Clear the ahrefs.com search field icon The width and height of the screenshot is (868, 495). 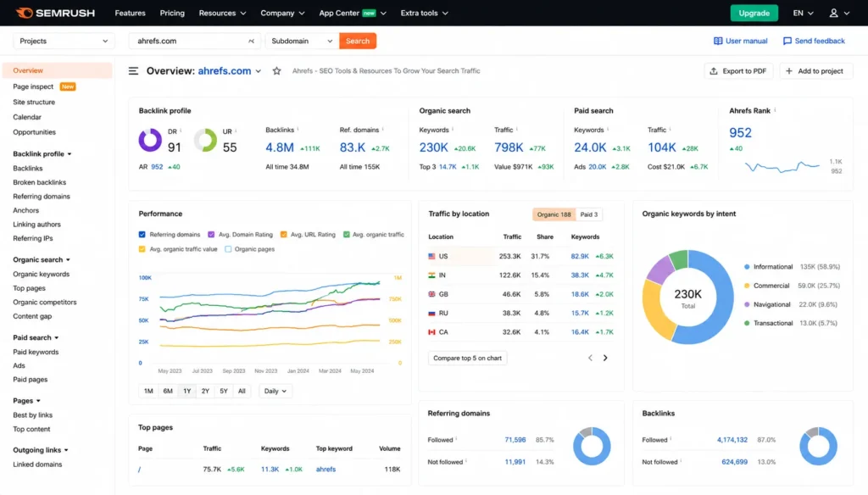(251, 41)
